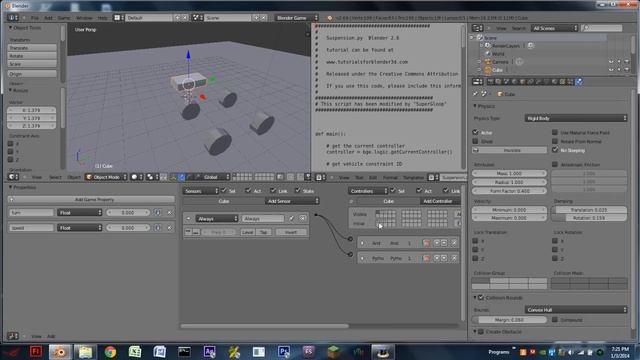Toggle sensors State checkbox
Image resolution: width=640 pixels, height=360 pixels.
298,191
